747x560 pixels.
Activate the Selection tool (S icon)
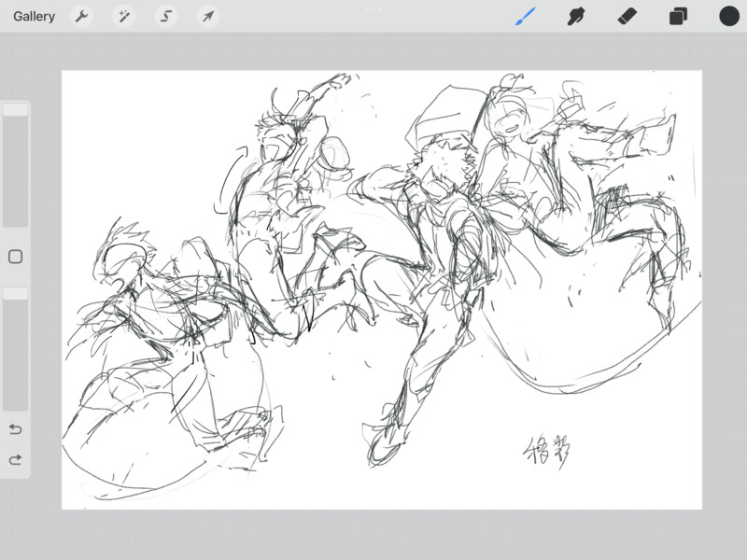click(x=166, y=16)
